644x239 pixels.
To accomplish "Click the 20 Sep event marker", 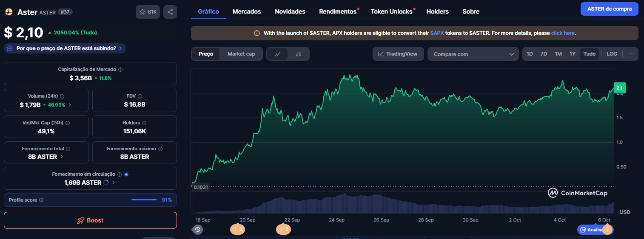I will pyautogui.click(x=238, y=230).
